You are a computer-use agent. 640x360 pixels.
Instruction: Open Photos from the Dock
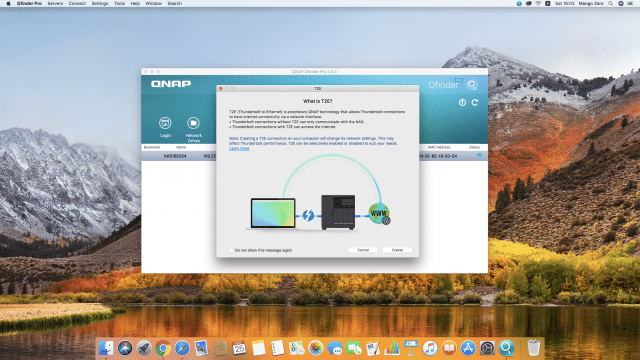316,348
